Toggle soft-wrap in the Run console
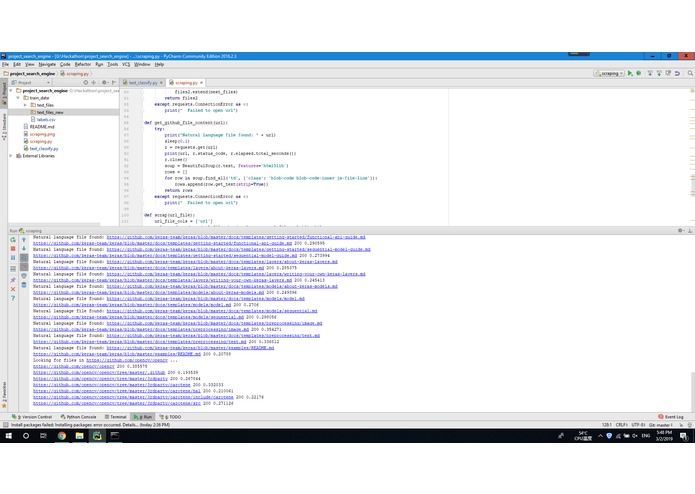This screenshot has width=695, height=494. click(24, 258)
